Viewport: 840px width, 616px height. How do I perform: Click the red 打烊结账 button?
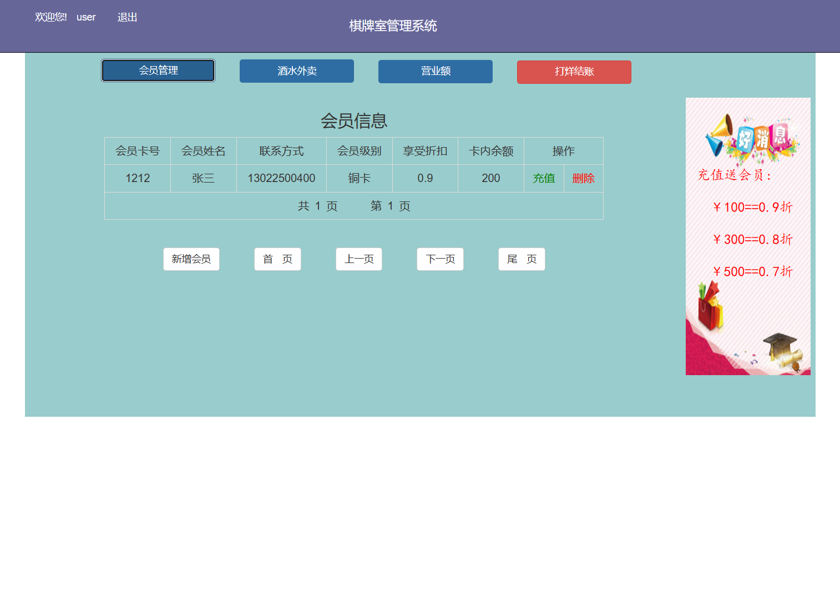point(574,72)
